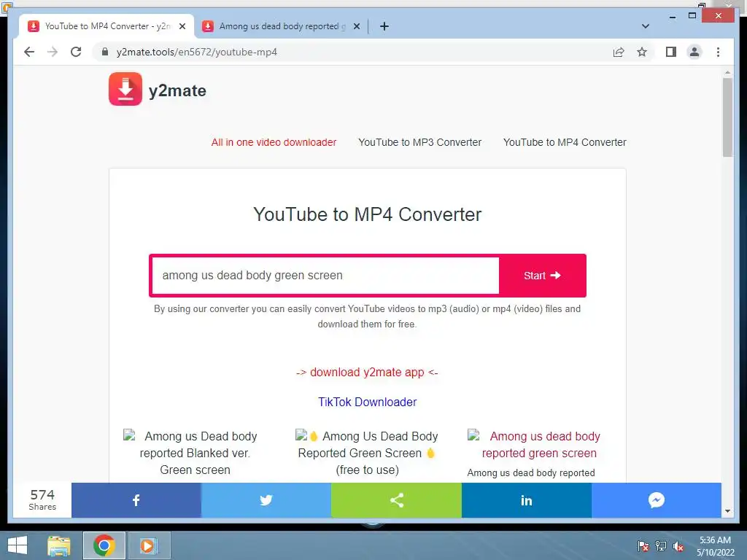This screenshot has width=747, height=560.
Task: Click the y2mate red download logo
Action: click(x=125, y=89)
